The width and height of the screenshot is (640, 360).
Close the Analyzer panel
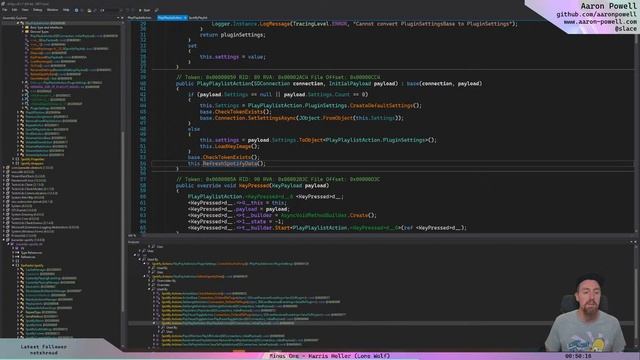(x=636, y=242)
